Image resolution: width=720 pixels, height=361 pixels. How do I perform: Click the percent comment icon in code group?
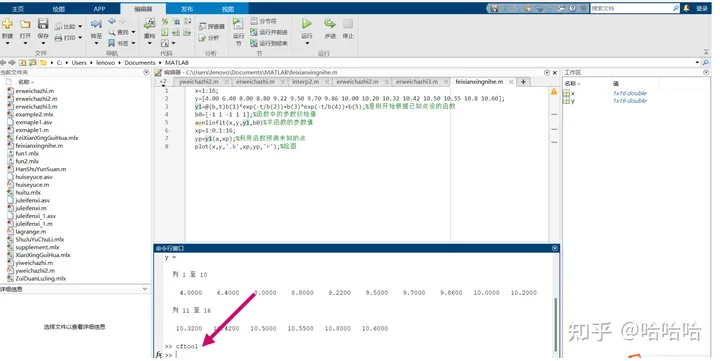[165, 21]
